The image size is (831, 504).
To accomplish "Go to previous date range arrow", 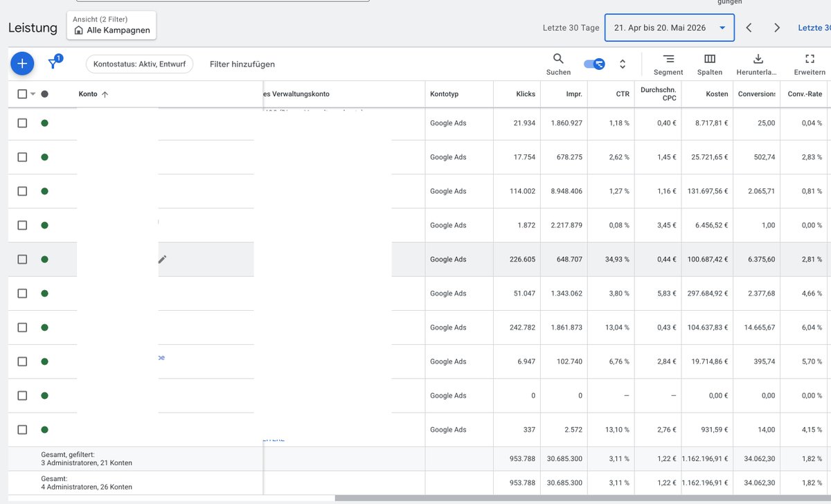I will pos(749,28).
